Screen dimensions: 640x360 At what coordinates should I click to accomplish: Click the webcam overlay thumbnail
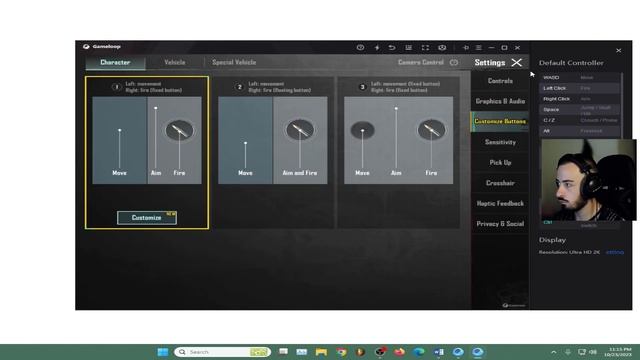tap(588, 180)
